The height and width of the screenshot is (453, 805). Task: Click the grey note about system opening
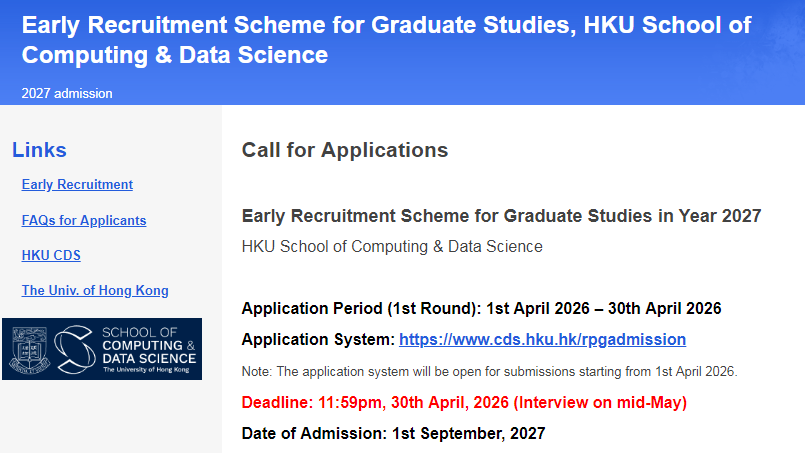489,372
